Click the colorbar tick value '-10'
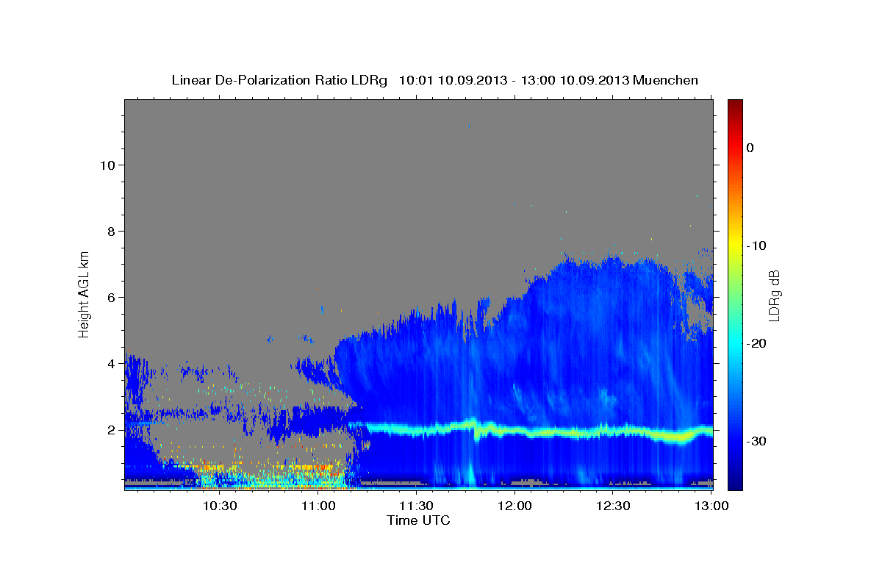This screenshot has width=882, height=588. pos(757,245)
